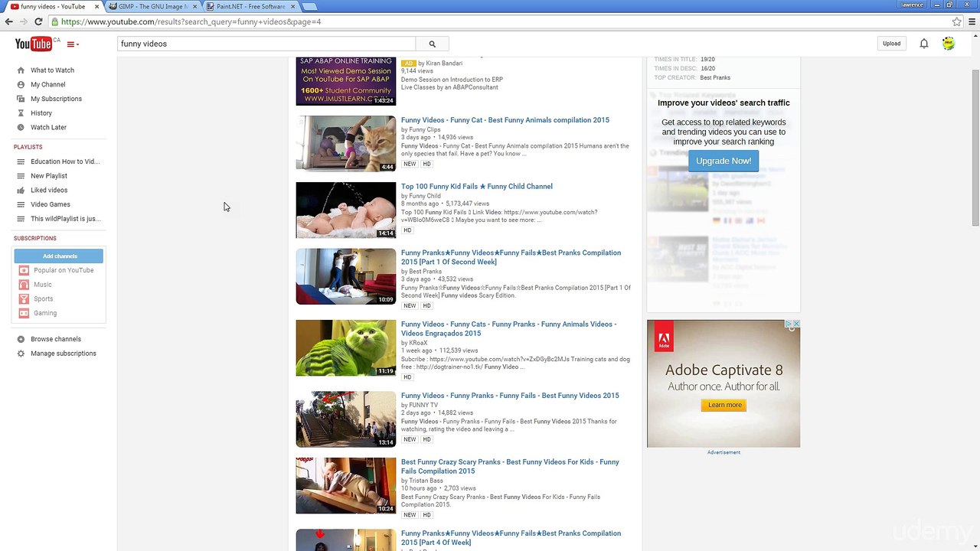The height and width of the screenshot is (551, 980).
Task: Open the Funny Clips channel link
Action: click(425, 130)
